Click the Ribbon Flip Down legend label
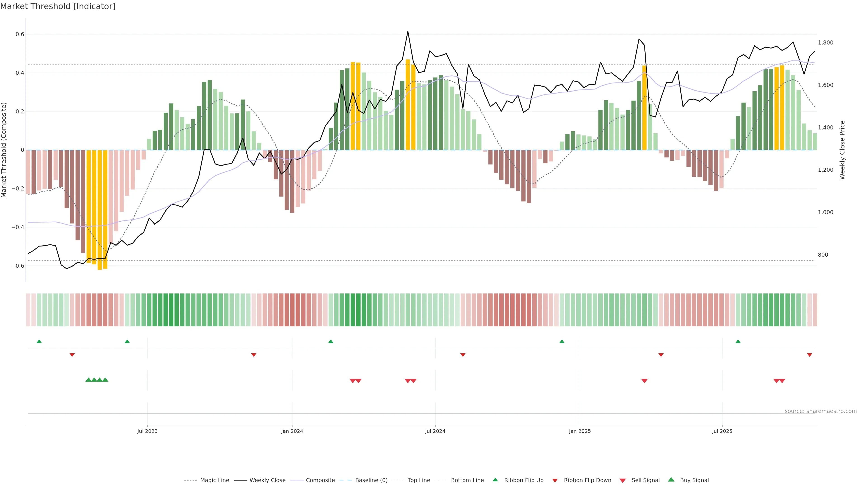Image resolution: width=868 pixels, height=488 pixels. pos(587,480)
